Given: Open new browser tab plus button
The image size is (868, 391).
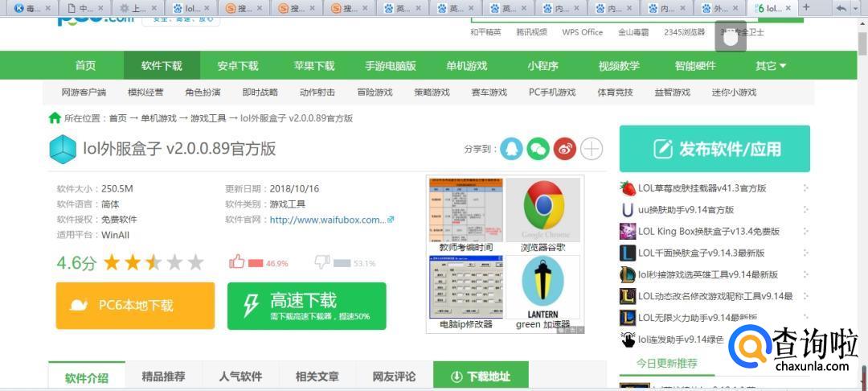Looking at the screenshot, I should click(806, 7).
